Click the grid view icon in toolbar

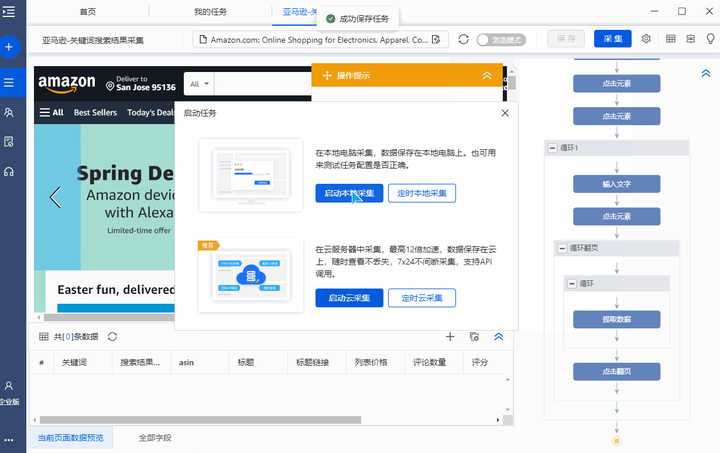(x=670, y=39)
